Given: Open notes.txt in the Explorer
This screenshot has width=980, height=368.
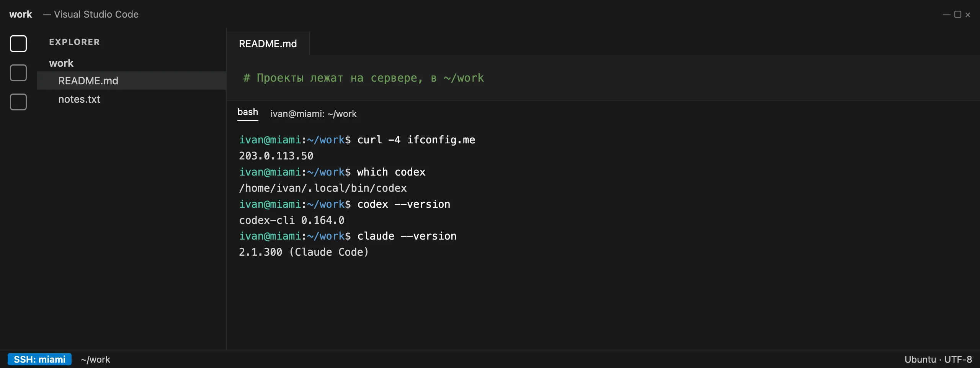Looking at the screenshot, I should (131, 99).
